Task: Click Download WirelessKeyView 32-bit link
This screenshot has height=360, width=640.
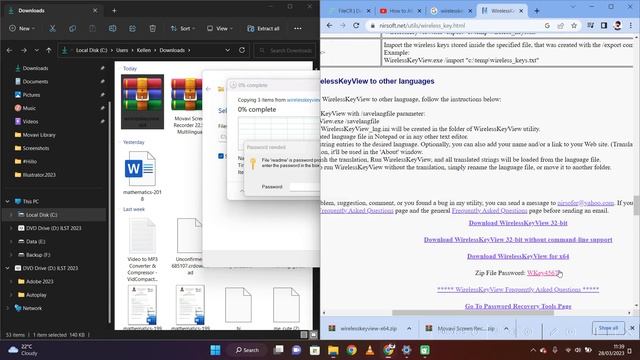Action: (x=518, y=223)
